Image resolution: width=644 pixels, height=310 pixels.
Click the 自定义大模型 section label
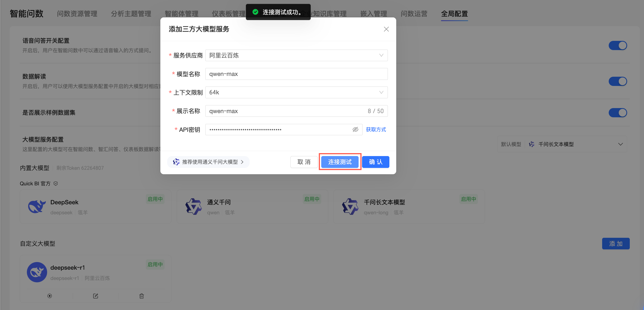(38, 244)
